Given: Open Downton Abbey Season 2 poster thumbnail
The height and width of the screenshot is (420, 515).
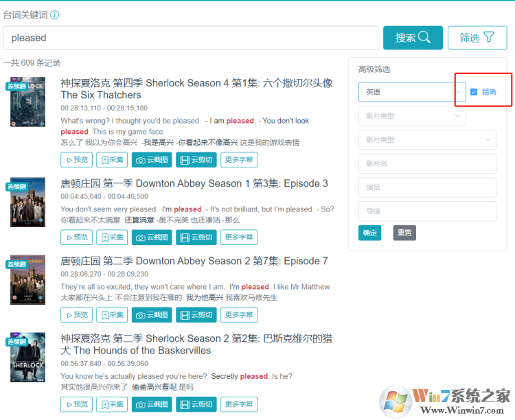Looking at the screenshot, I should [28, 280].
